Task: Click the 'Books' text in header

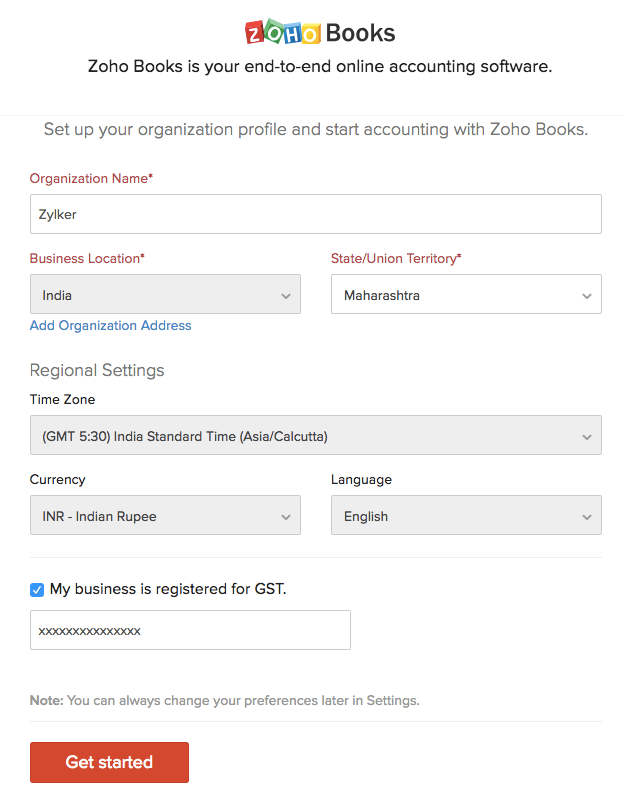Action: coord(360,33)
